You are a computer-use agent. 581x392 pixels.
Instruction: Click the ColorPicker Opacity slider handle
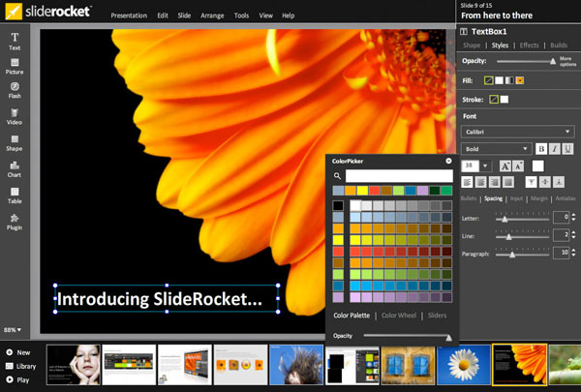448,337
